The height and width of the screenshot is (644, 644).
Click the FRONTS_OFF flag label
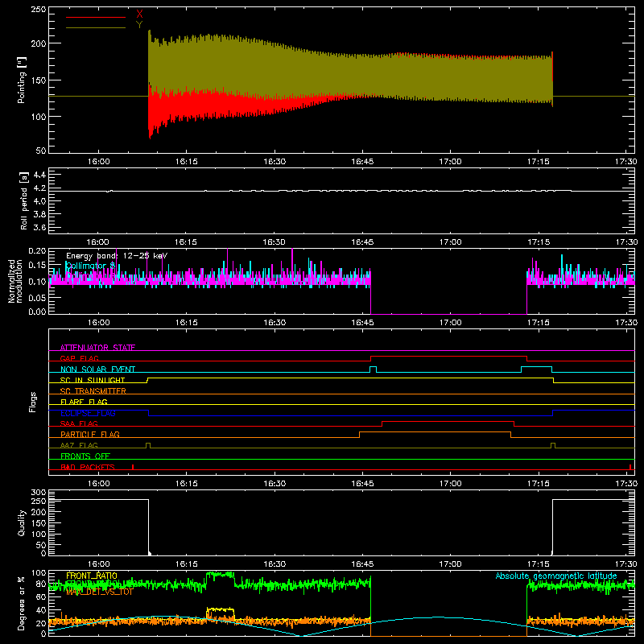coord(85,456)
